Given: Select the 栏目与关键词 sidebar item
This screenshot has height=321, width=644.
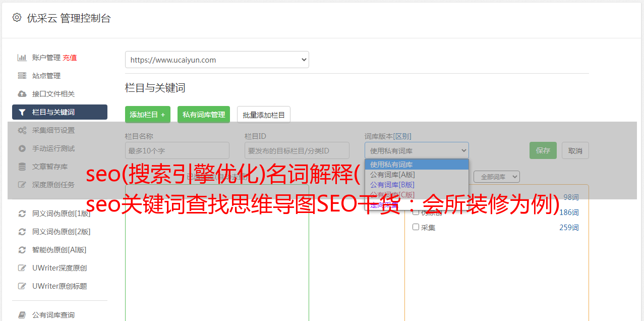Looking at the screenshot, I should point(60,112).
